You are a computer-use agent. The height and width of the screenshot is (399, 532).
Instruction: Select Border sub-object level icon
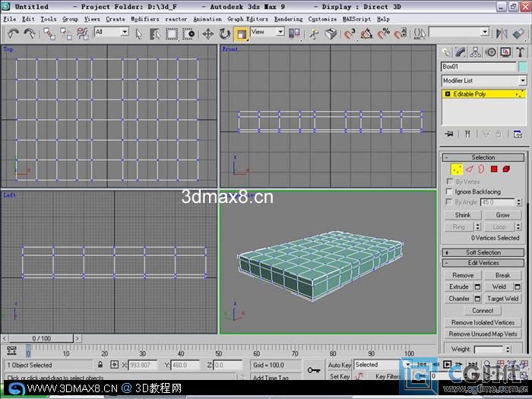click(x=481, y=169)
